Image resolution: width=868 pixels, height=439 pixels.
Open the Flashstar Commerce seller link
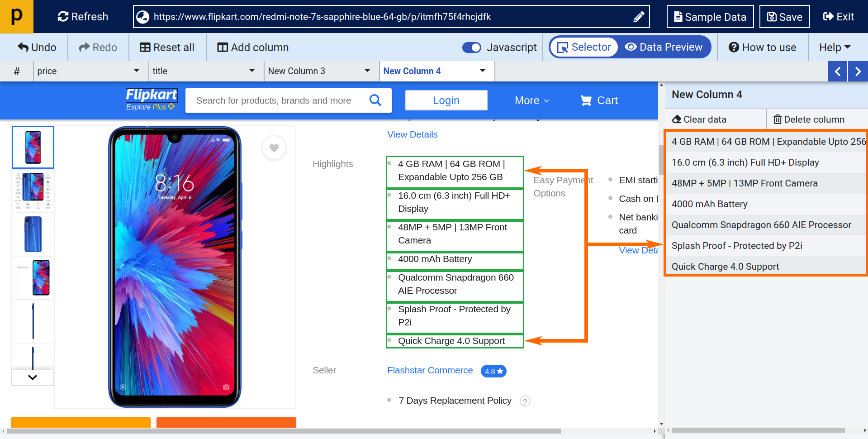tap(430, 370)
